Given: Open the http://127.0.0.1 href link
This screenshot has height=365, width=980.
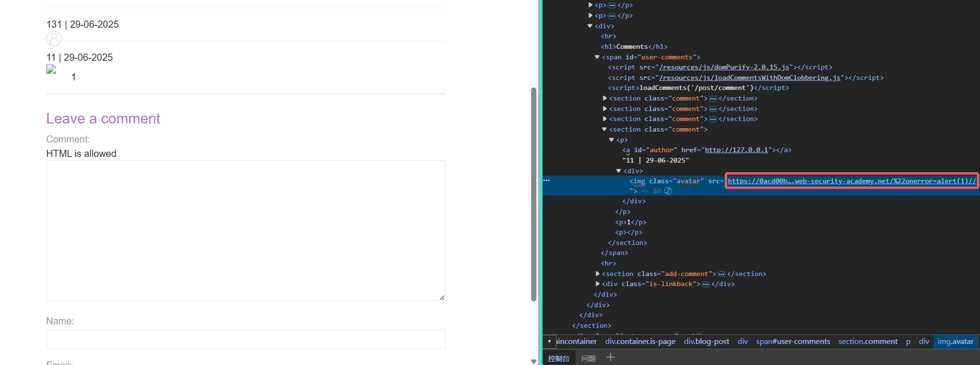Looking at the screenshot, I should pyautogui.click(x=736, y=150).
